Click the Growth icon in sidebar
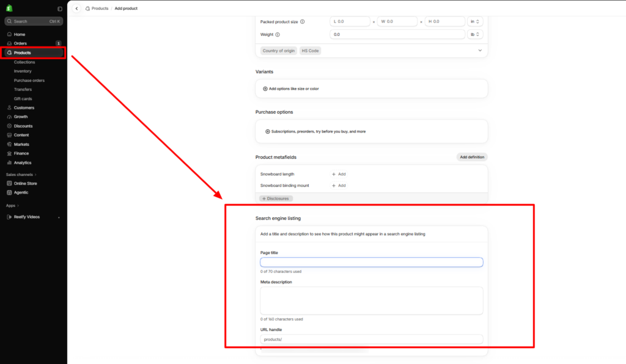The image size is (626, 364). [9, 117]
